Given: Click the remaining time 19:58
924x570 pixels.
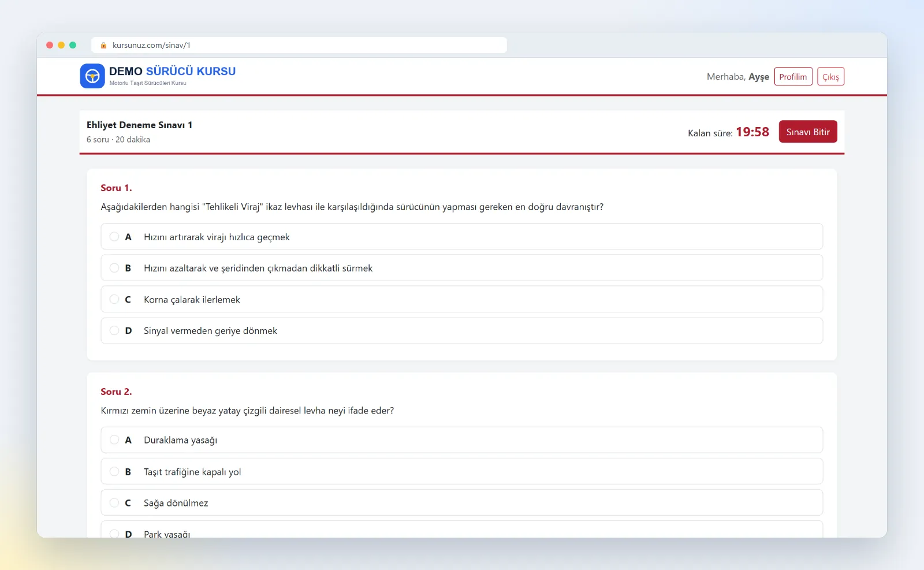Looking at the screenshot, I should point(752,132).
